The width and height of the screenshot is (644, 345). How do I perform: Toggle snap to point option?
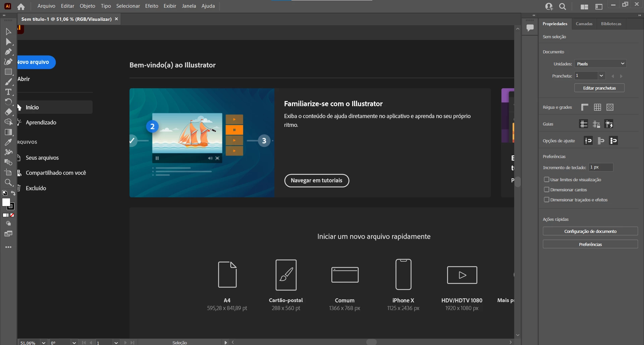click(x=588, y=141)
